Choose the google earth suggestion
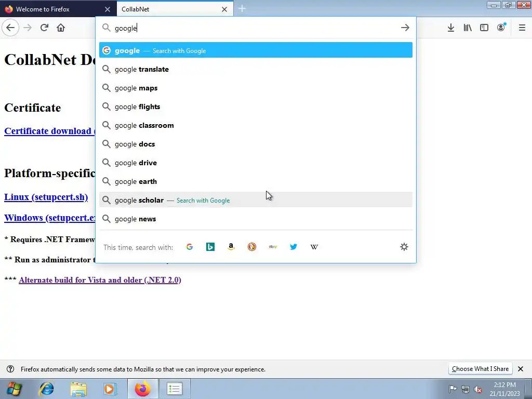This screenshot has height=399, width=532. click(256, 181)
